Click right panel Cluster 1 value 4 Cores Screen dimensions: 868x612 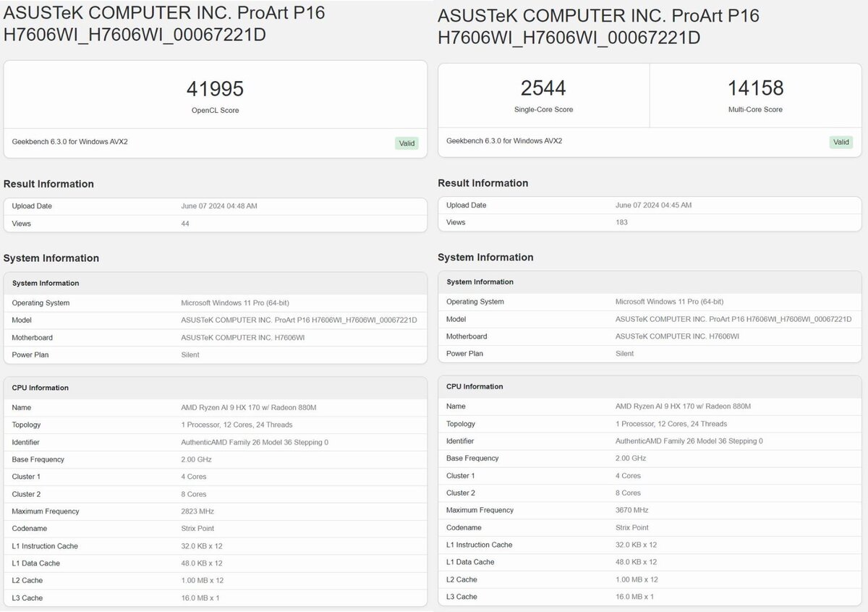tap(628, 476)
